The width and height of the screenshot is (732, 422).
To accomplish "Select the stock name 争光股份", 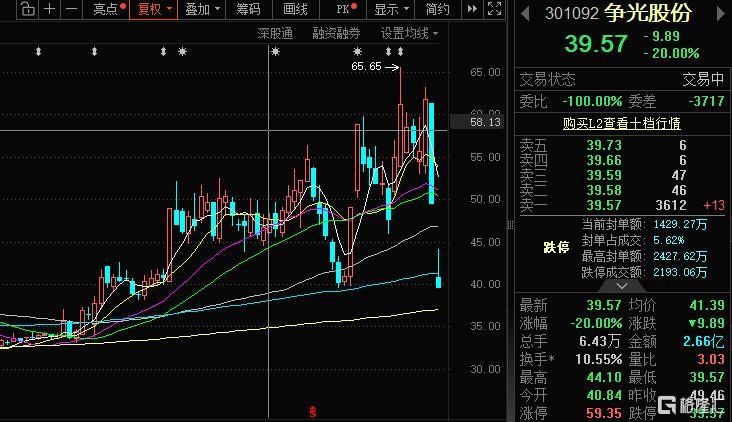I will coord(648,13).
